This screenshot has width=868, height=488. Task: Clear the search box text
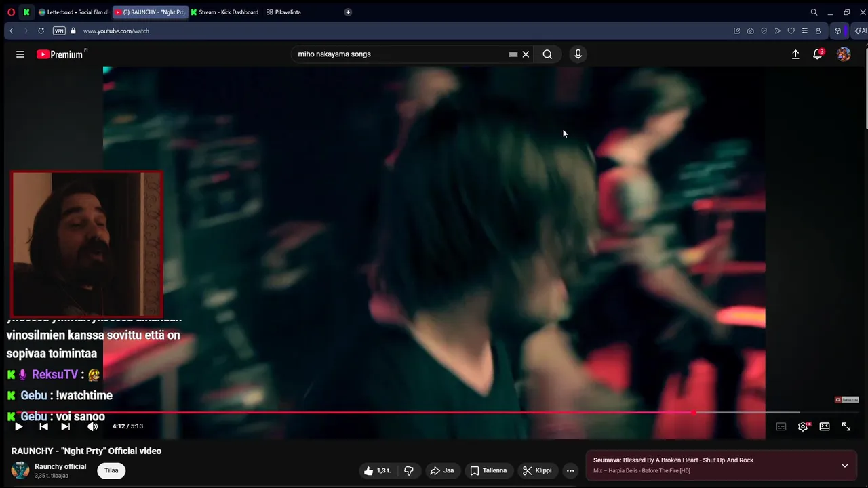[526, 54]
